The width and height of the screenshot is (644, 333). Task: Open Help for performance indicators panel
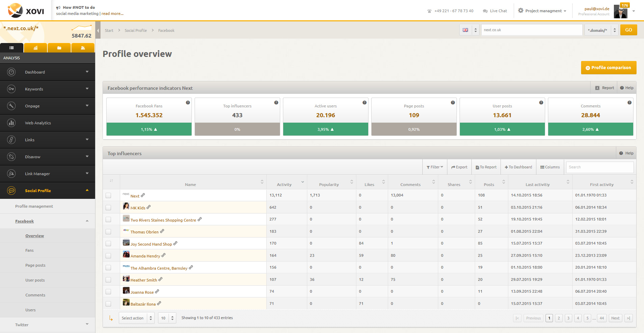coord(627,88)
